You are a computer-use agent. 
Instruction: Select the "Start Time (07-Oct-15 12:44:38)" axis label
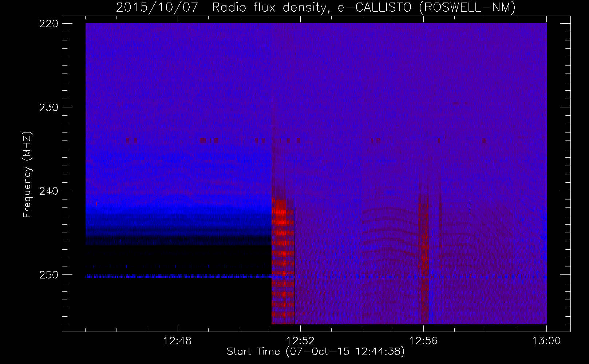pos(316,352)
